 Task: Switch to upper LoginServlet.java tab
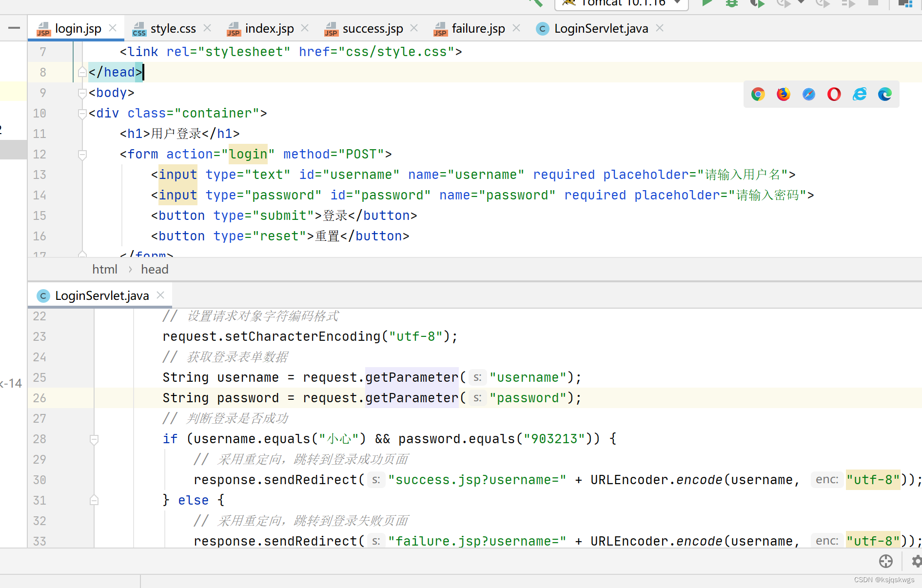(x=601, y=29)
